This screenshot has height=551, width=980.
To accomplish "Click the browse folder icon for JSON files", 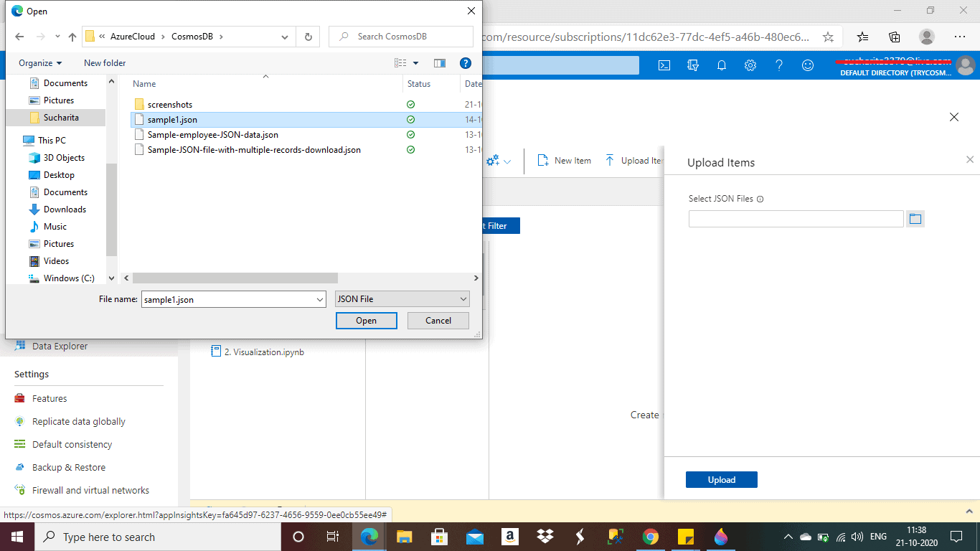I will point(915,219).
